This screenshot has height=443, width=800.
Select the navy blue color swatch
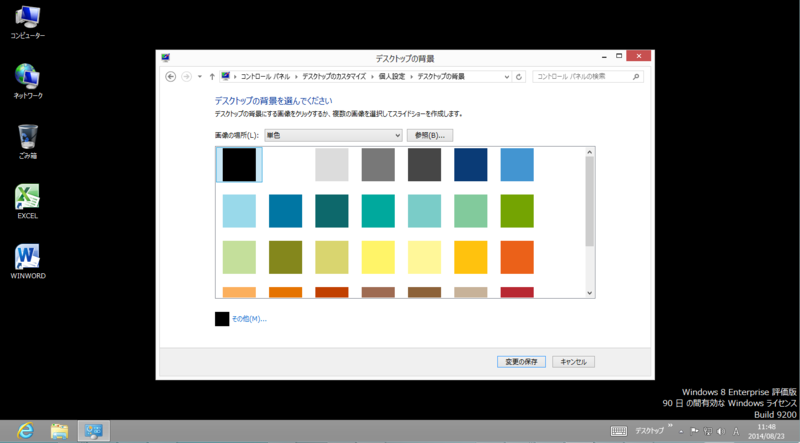pyautogui.click(x=471, y=165)
